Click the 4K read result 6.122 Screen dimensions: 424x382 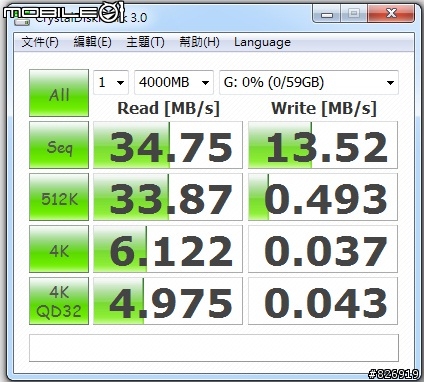(168, 249)
